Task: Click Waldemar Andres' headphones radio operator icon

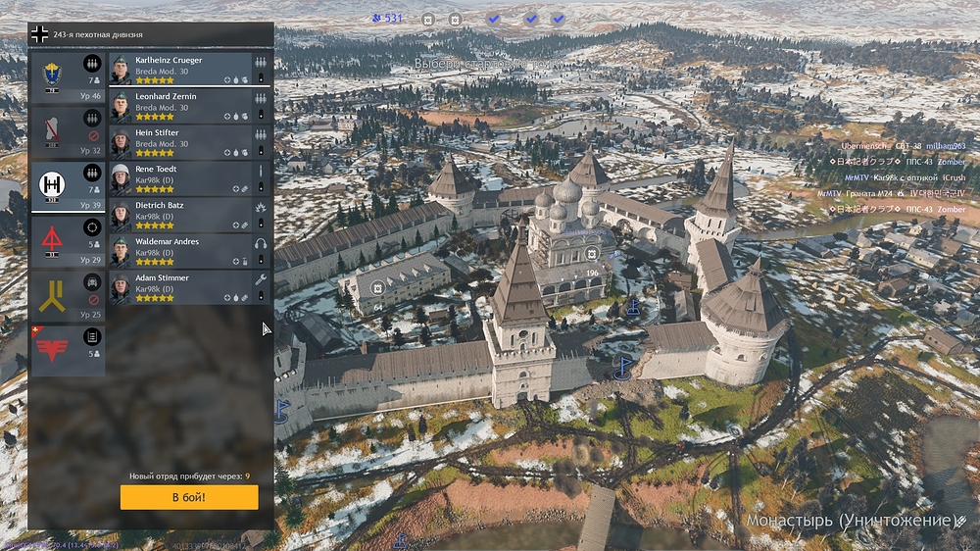Action: [x=260, y=243]
